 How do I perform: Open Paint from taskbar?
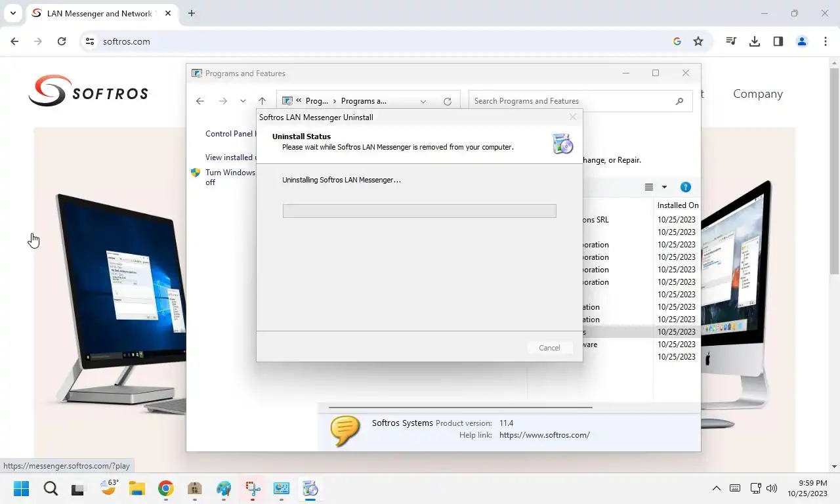224,489
